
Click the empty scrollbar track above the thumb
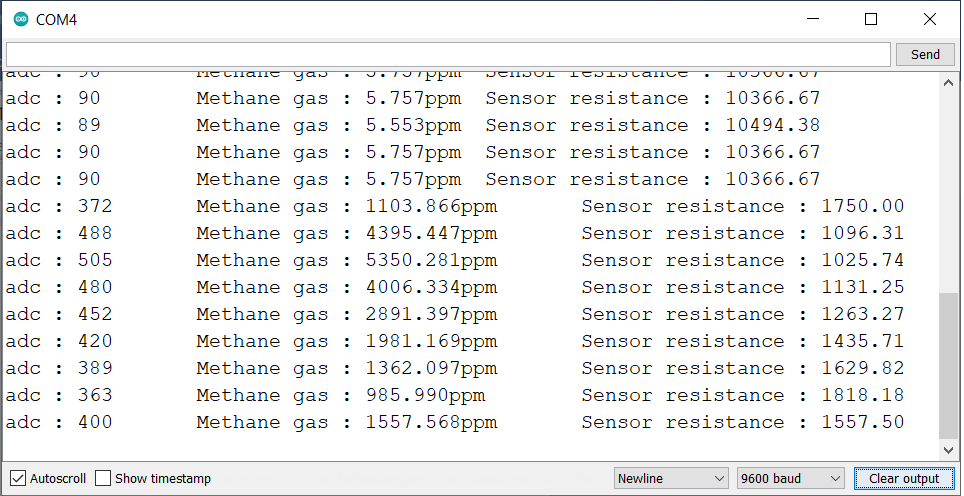point(949,192)
